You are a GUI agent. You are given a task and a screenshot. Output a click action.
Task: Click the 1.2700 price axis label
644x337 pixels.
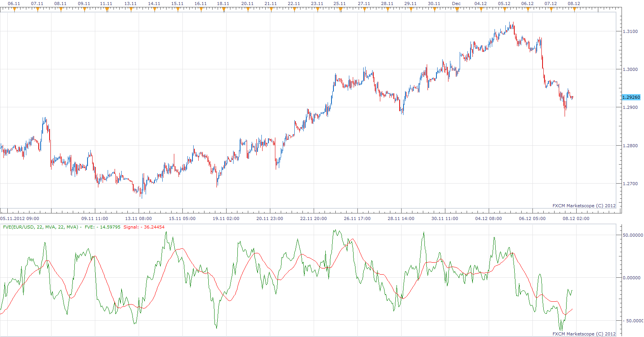(x=630, y=184)
